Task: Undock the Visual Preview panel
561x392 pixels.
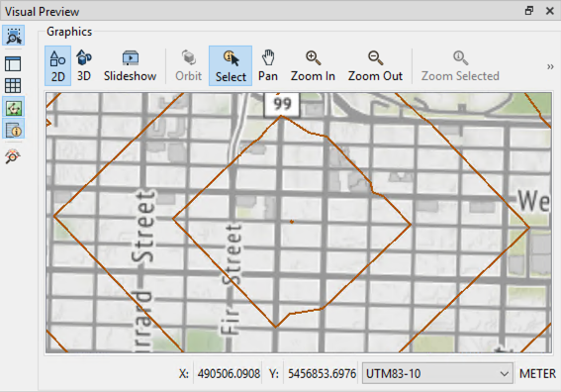Action: (x=529, y=11)
